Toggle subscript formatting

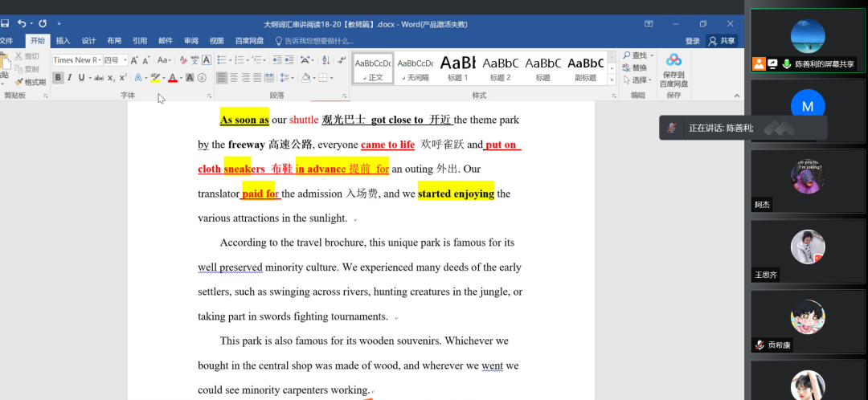[111, 78]
